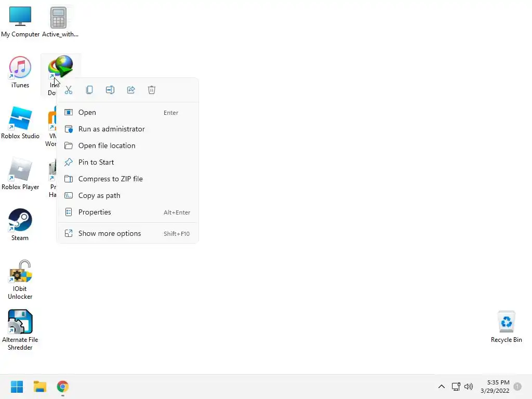Select the Roblox Player desktop shortcut
The image size is (532, 399).
pyautogui.click(x=20, y=174)
